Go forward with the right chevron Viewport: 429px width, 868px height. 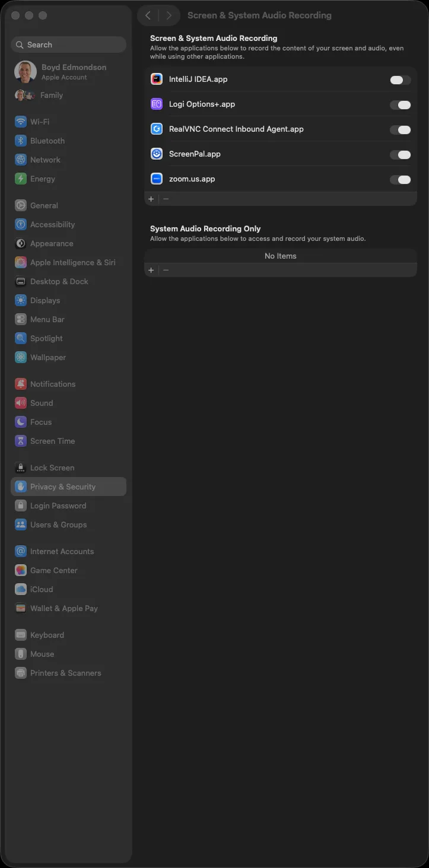[x=169, y=15]
